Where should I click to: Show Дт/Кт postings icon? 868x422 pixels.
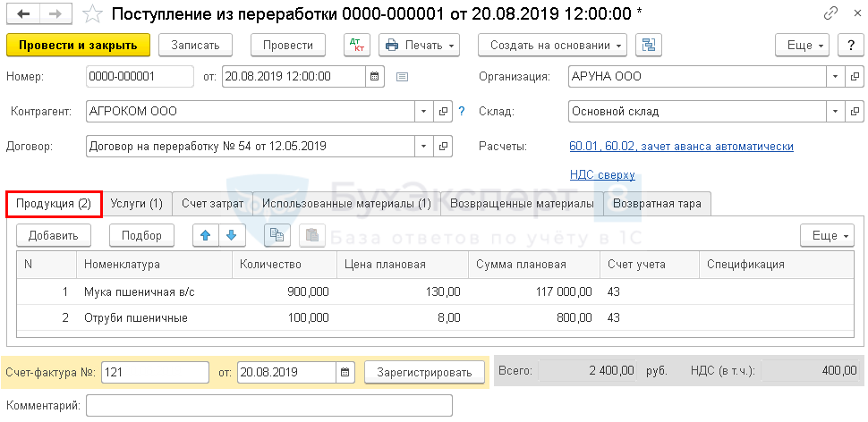click(x=356, y=45)
